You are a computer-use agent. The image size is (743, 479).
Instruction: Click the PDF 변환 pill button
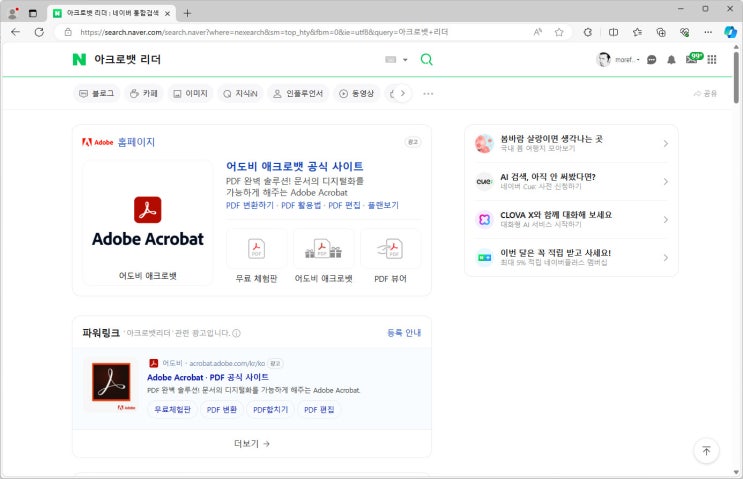pos(222,409)
